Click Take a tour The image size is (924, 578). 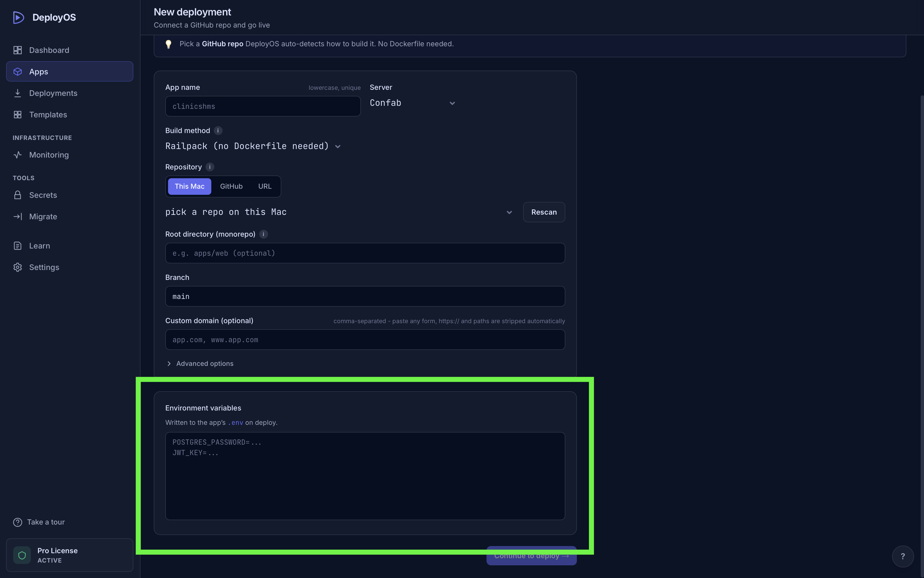(x=39, y=522)
